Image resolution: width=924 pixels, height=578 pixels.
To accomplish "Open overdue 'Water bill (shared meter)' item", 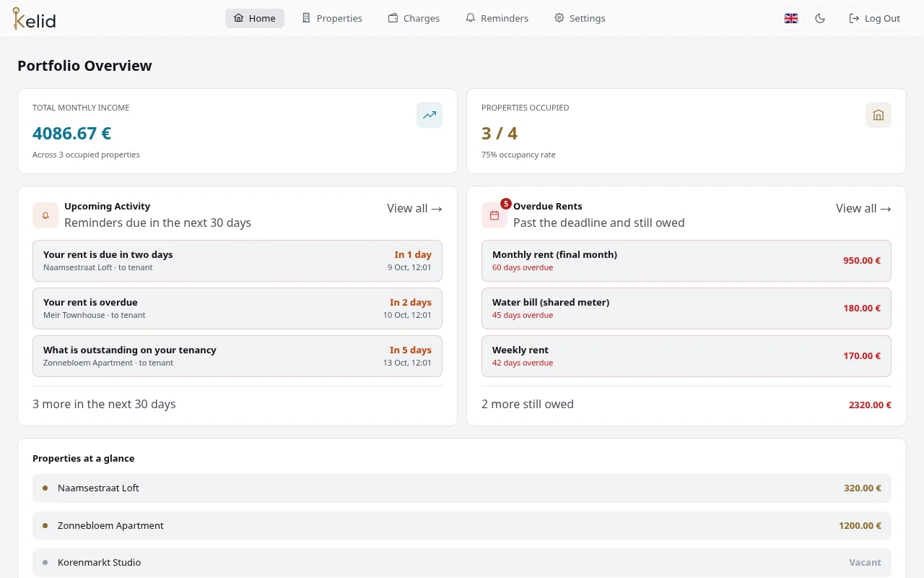I will coord(687,309).
